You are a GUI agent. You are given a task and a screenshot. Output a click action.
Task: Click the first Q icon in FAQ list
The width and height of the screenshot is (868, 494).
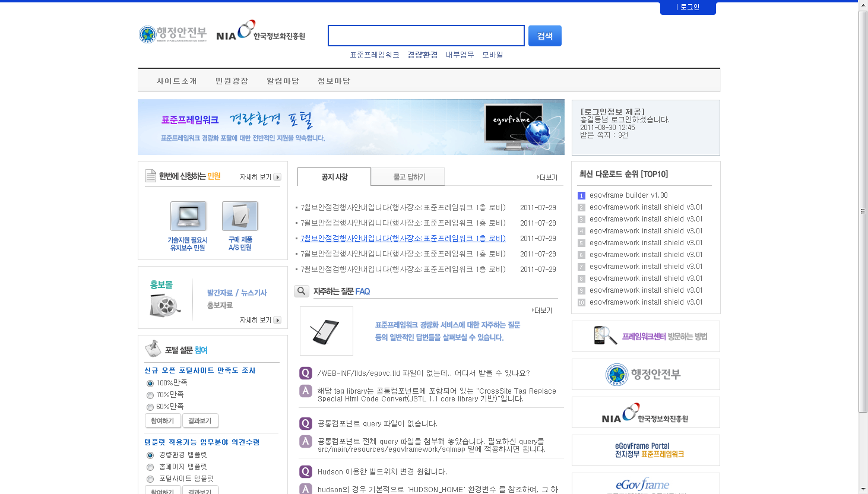[306, 373]
